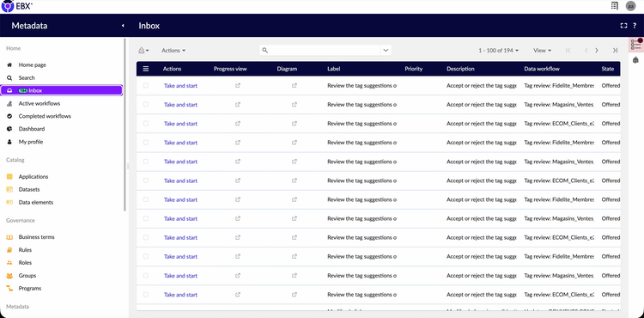The image size is (644, 318).
Task: Go to Completed workflows
Action: click(x=45, y=116)
